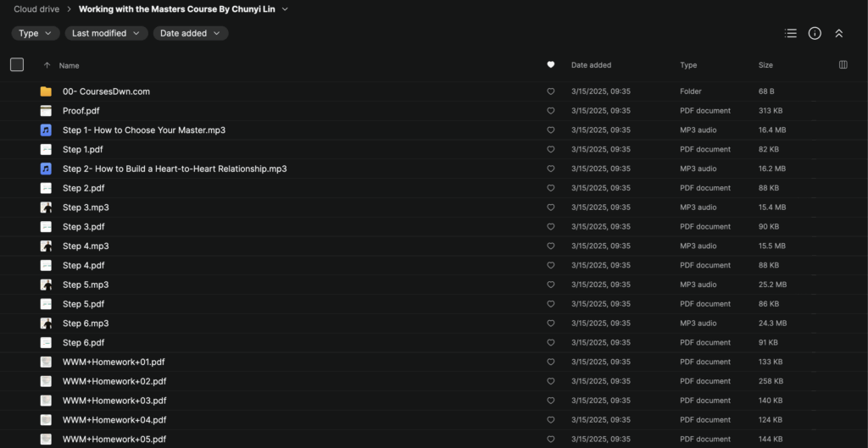Click the favorites heart icon in column header

pyautogui.click(x=550, y=65)
